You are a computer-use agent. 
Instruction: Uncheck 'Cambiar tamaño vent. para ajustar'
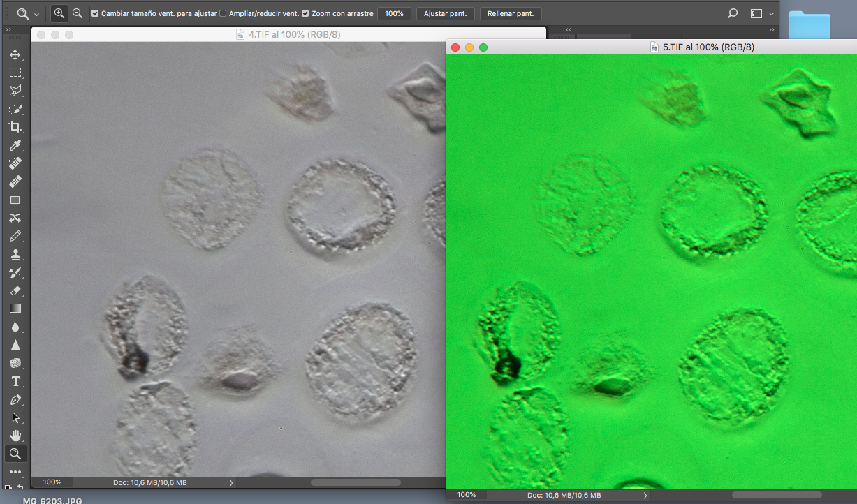(95, 13)
